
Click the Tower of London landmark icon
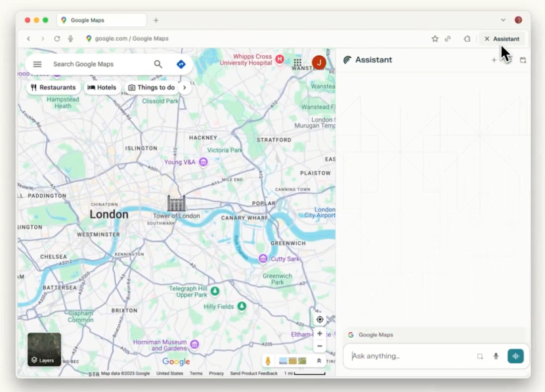(177, 203)
